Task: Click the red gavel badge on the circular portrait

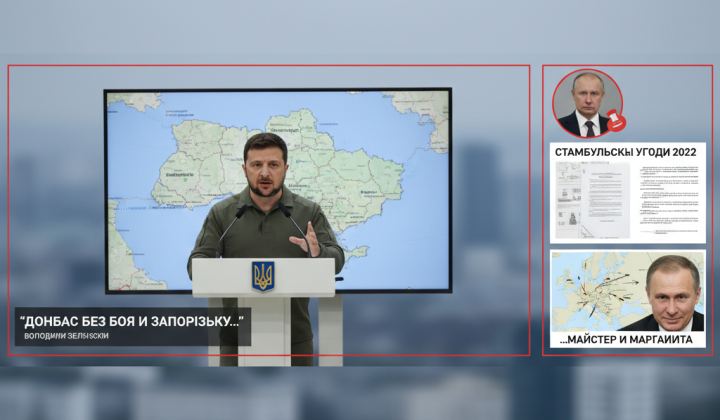Action: [x=616, y=121]
